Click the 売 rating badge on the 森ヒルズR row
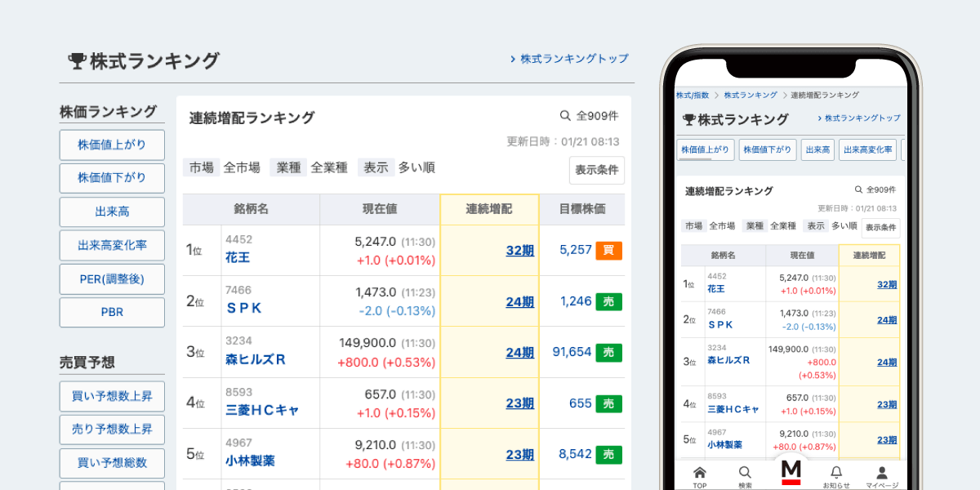The image size is (980, 490). (x=608, y=352)
